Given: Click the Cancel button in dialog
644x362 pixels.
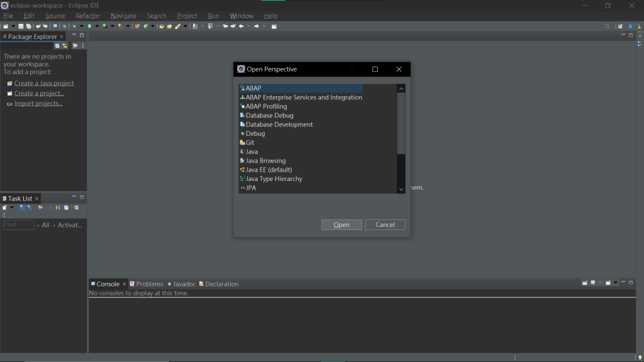Looking at the screenshot, I should (385, 224).
